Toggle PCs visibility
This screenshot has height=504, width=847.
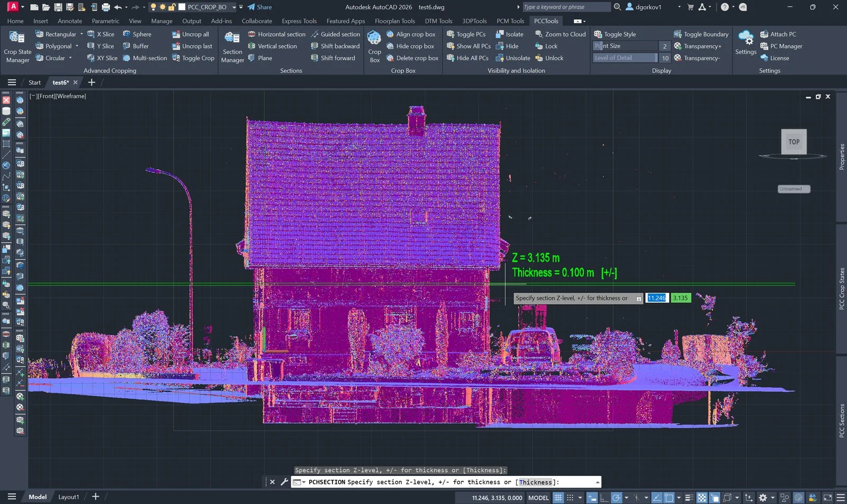pos(466,34)
